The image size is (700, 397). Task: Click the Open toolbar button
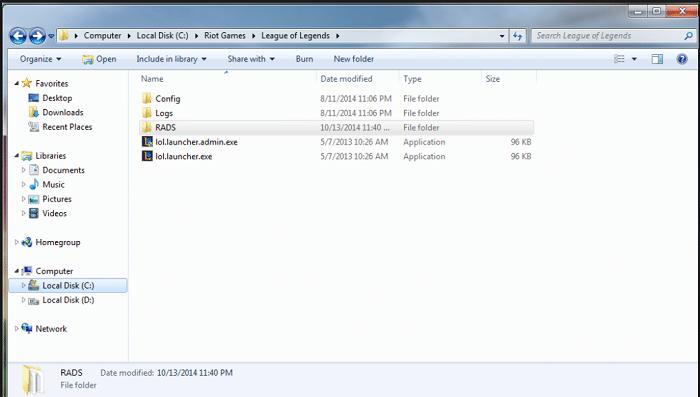coord(99,59)
